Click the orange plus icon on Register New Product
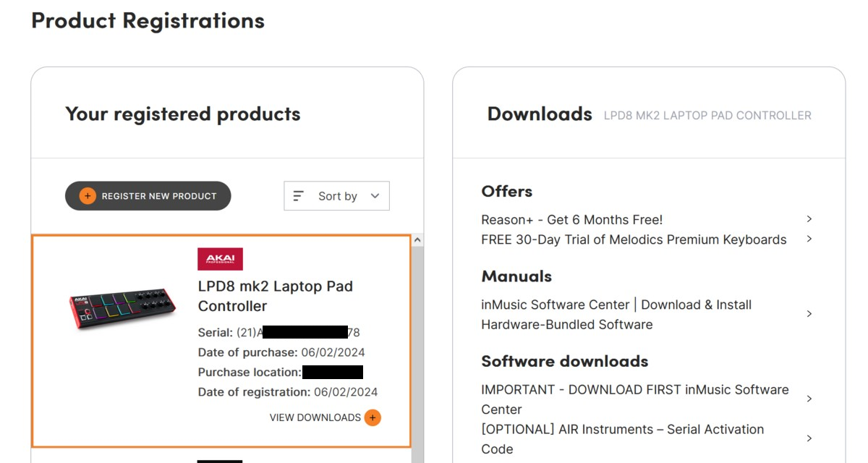 [x=88, y=196]
